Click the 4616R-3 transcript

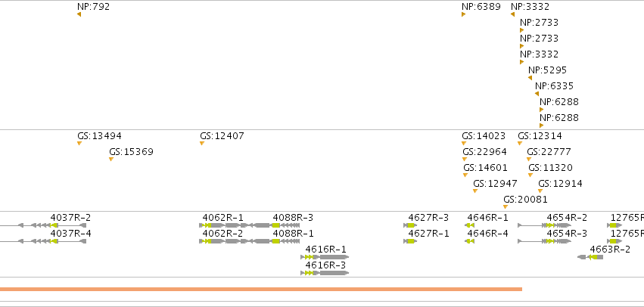pyautogui.click(x=325, y=273)
